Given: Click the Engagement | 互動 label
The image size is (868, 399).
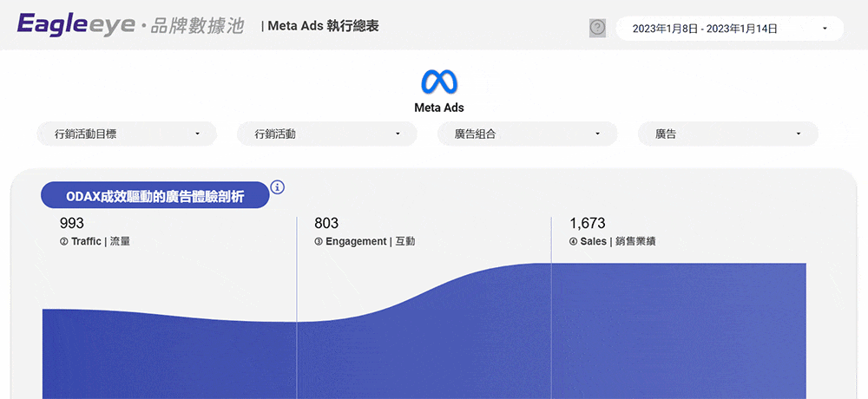Looking at the screenshot, I should 365,242.
